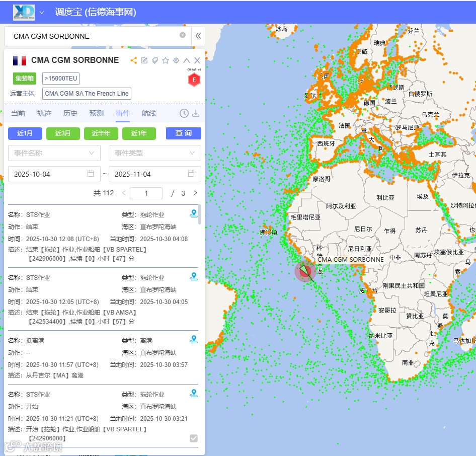Select the 事件 tab

click(x=123, y=113)
